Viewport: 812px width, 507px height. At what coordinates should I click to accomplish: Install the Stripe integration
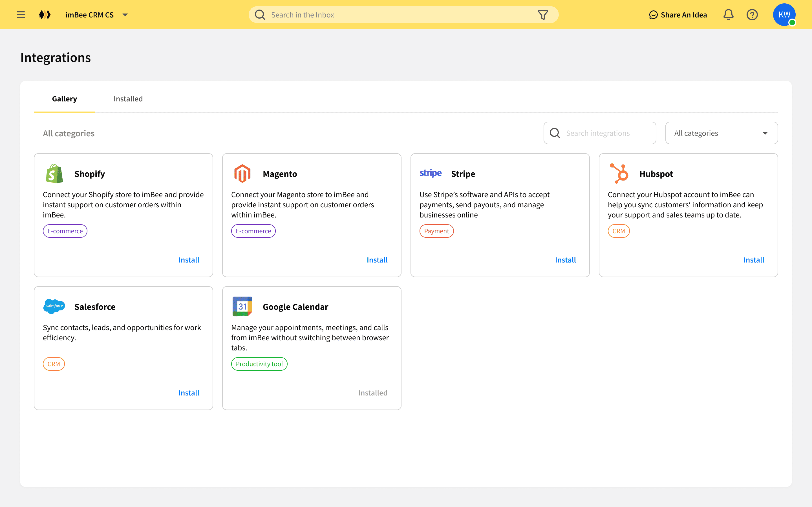coord(565,260)
